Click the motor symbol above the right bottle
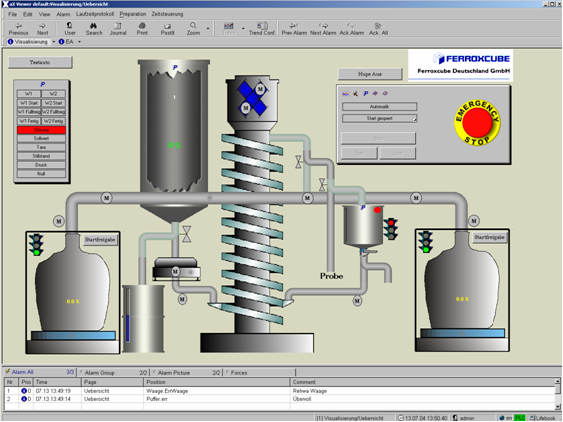Viewport: 563px width, 422px height. pyautogui.click(x=474, y=221)
